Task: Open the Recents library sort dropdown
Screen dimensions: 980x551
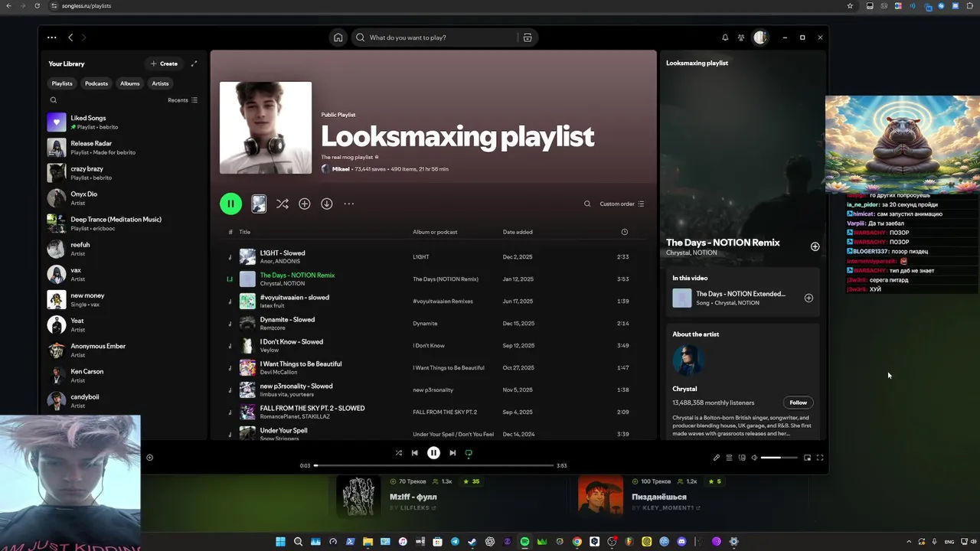Action: click(x=183, y=100)
